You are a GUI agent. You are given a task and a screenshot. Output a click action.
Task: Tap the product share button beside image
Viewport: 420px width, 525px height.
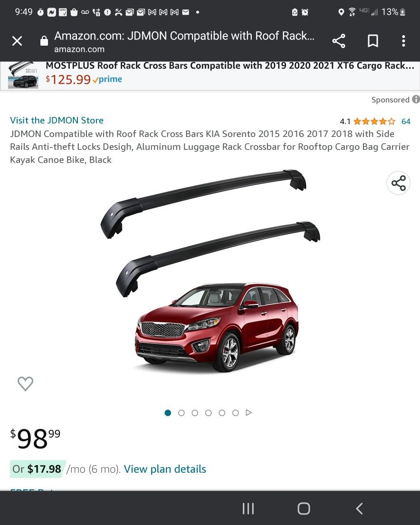pos(398,183)
